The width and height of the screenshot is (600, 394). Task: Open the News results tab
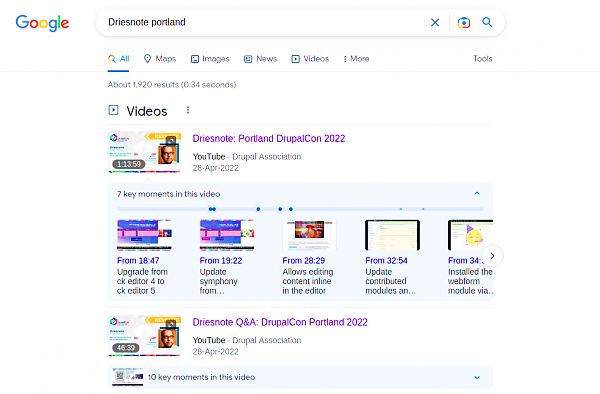tap(261, 59)
